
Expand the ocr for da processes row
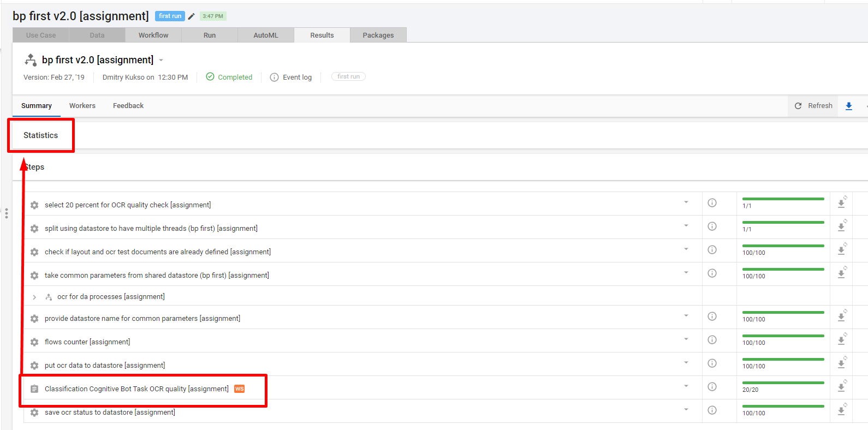point(34,297)
